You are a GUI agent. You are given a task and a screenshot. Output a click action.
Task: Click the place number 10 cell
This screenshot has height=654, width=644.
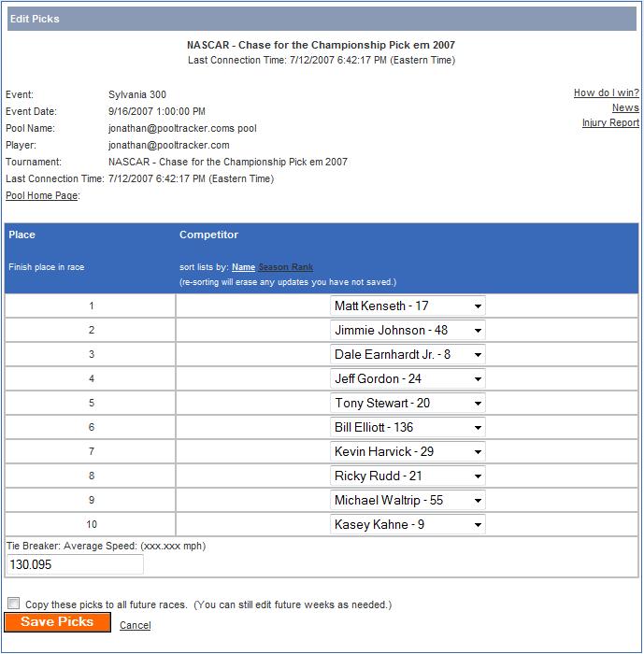pos(91,524)
